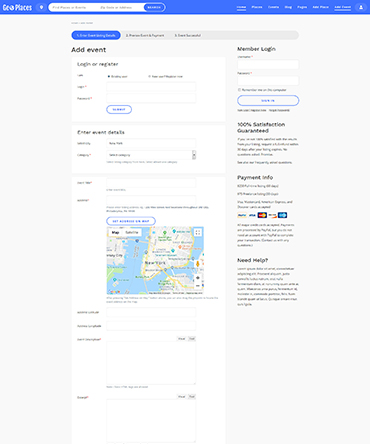Focus the Address input field
370x444 pixels.
(151, 200)
